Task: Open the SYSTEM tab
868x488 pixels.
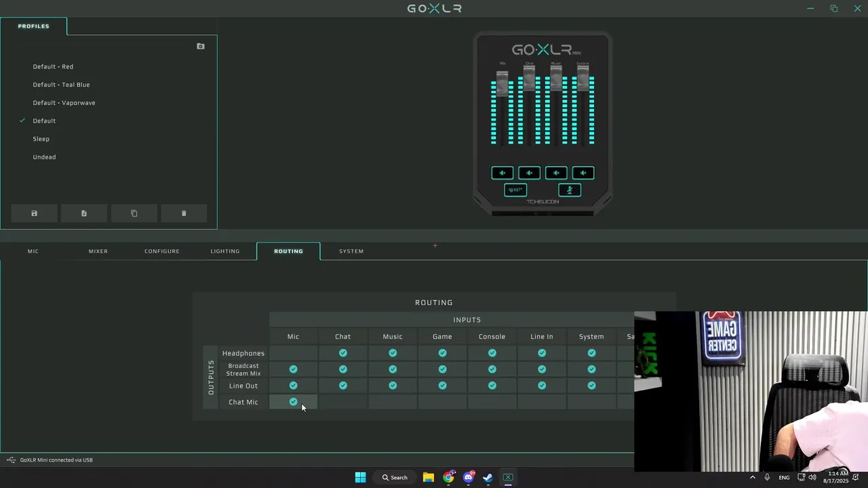Action: 351,251
